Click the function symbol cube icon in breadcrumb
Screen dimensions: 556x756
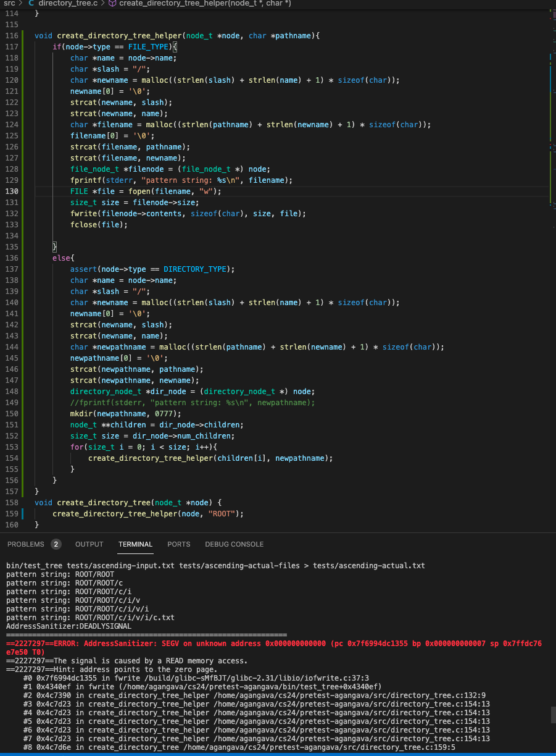tap(112, 4)
